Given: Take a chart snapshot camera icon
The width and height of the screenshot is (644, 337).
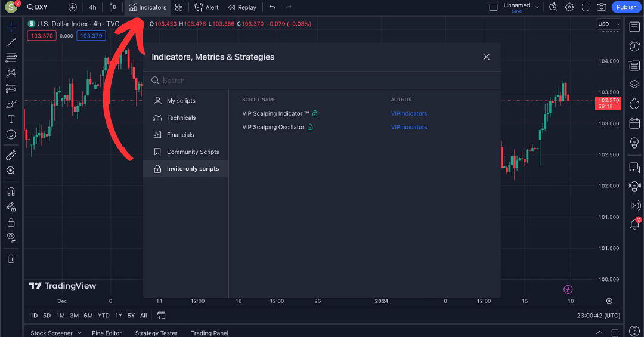Looking at the screenshot, I should tap(602, 7).
